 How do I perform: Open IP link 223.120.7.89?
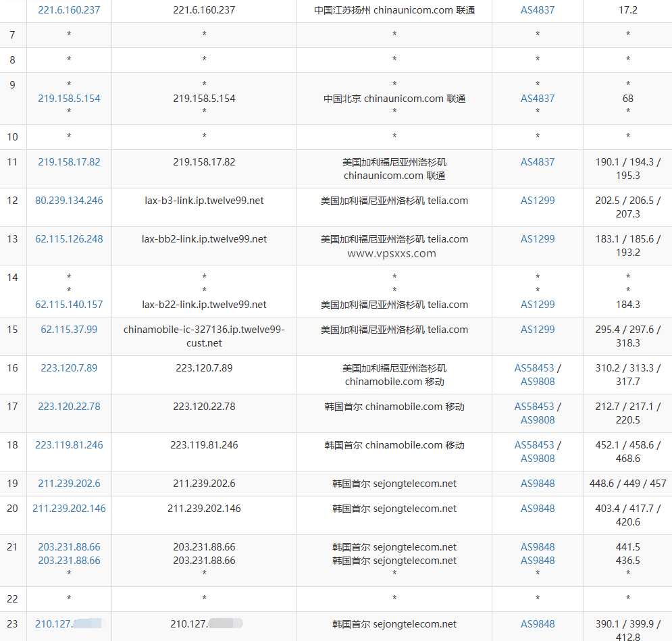click(x=69, y=368)
